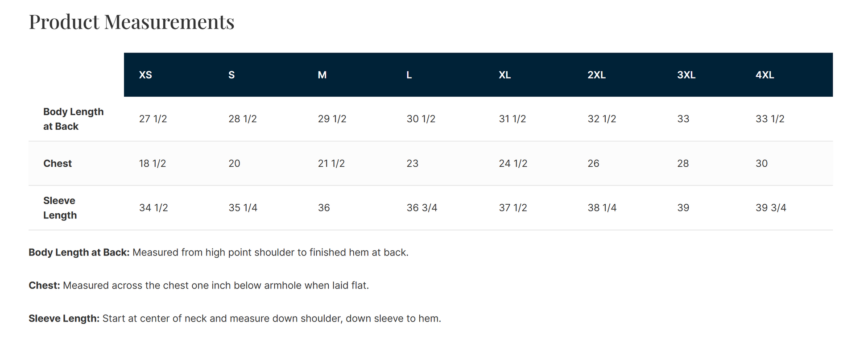Click the Product Measurements heading
Viewport: 868px width, 347px height.
(132, 21)
